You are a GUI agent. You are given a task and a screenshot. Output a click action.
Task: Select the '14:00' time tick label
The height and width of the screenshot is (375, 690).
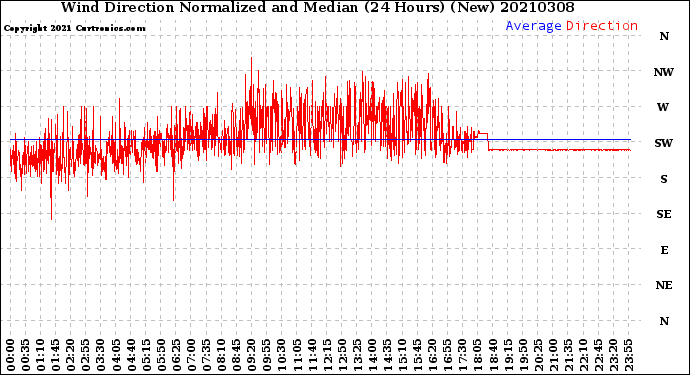point(372,355)
